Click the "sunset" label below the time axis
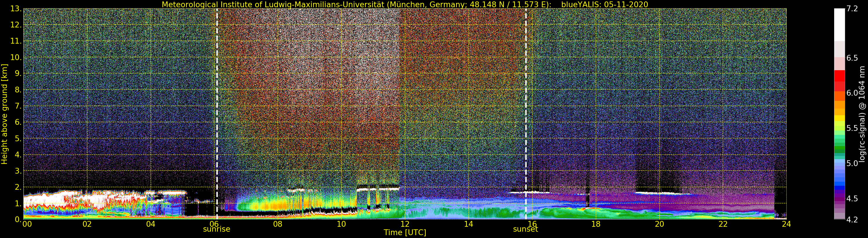This screenshot has width=868, height=238. pyautogui.click(x=526, y=229)
